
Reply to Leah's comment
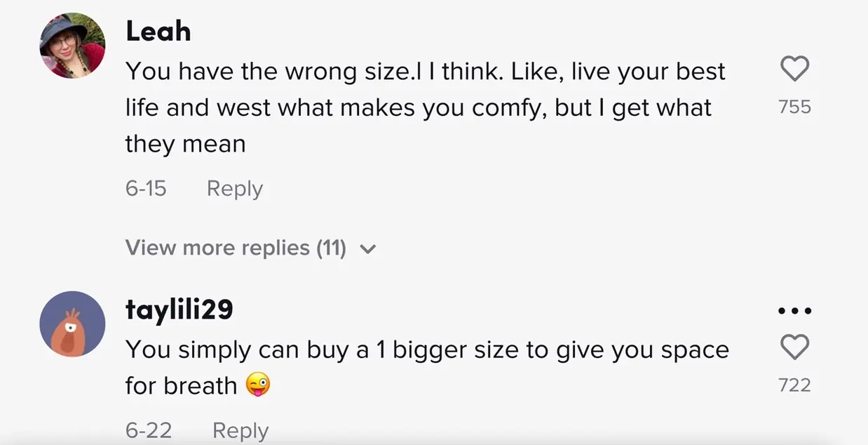pyautogui.click(x=234, y=189)
